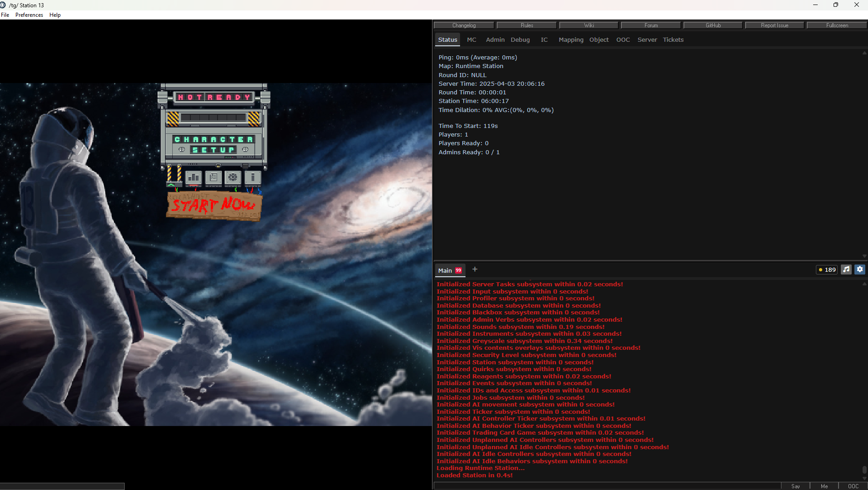Toggle Fullscreen from the top bar
This screenshot has height=490, width=868.
837,25
